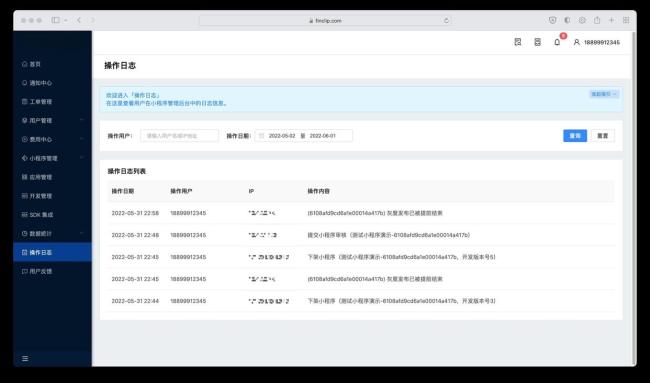Click the calendar icon in date range field
The width and height of the screenshot is (650, 383).
pos(262,136)
